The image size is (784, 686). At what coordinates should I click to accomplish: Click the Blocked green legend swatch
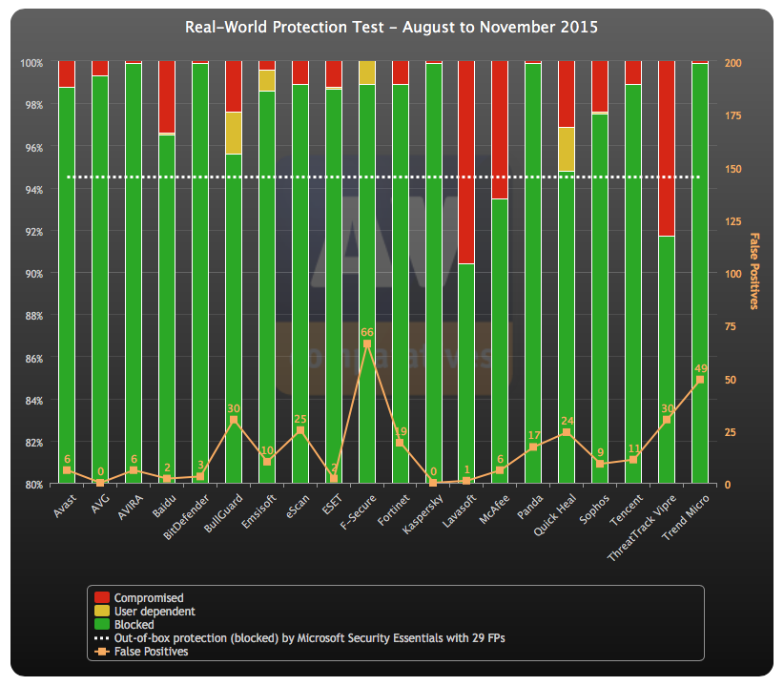coord(102,625)
